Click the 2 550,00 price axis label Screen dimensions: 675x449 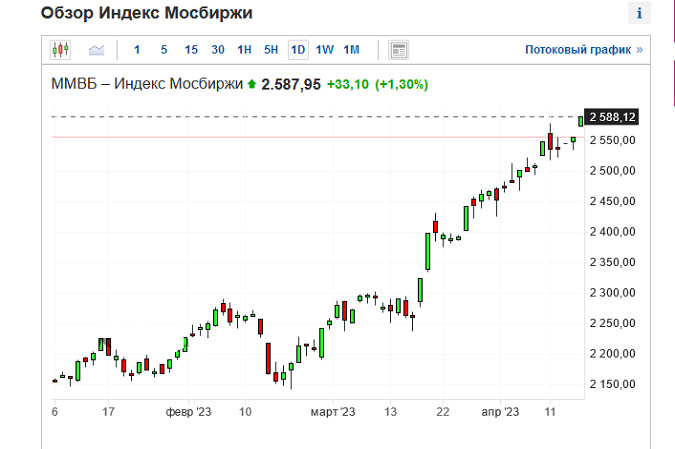(x=613, y=140)
